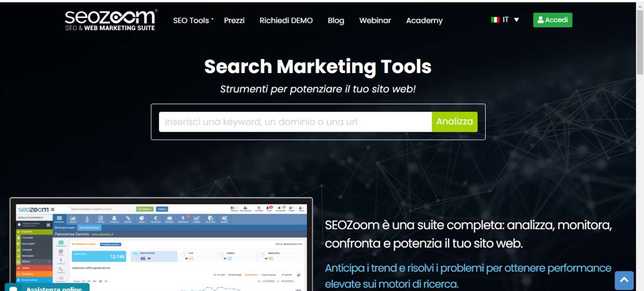This screenshot has height=291, width=644.
Task: Open the Prezzi menu item
Action: 234,20
